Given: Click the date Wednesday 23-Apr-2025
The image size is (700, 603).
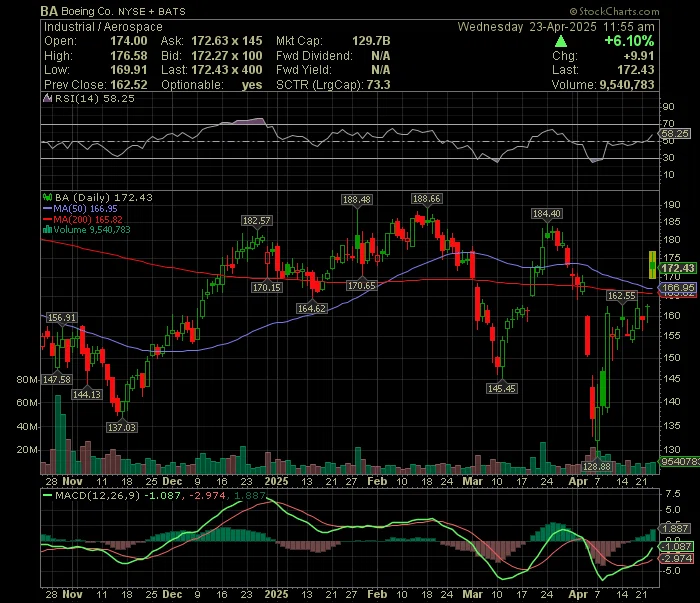Looking at the screenshot, I should pos(527,27).
